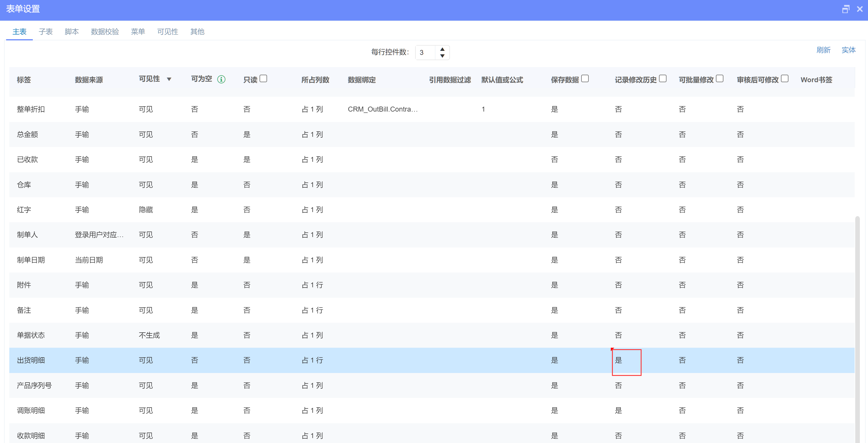Viewport: 868px width, 443px height.
Task: Click the 实体 link
Action: pos(849,50)
